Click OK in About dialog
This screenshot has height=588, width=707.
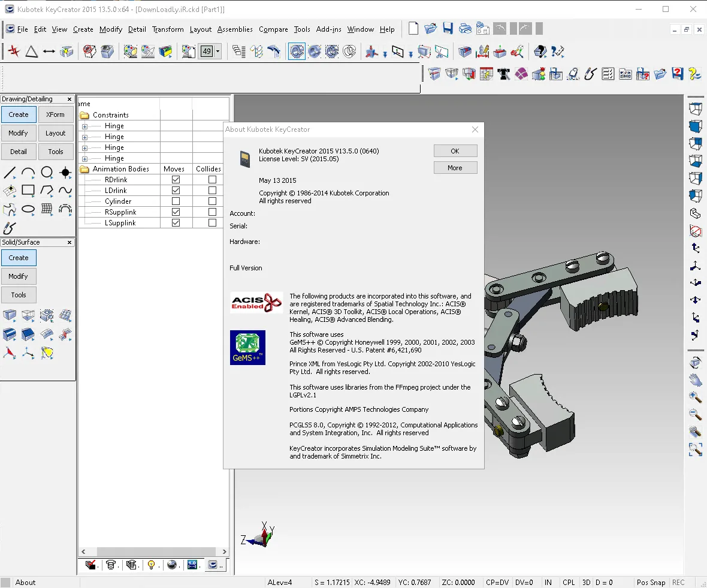click(455, 151)
